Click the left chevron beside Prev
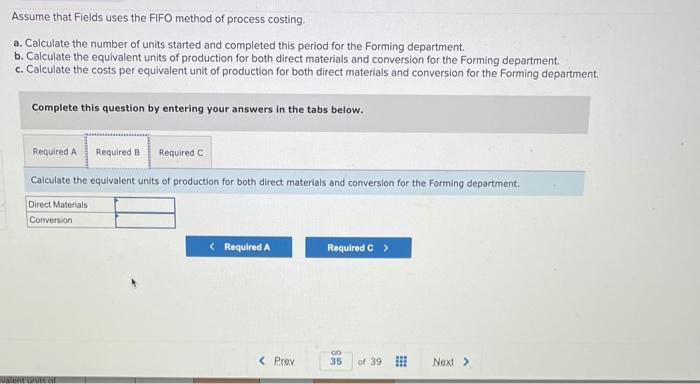The width and height of the screenshot is (700, 384). (x=262, y=361)
